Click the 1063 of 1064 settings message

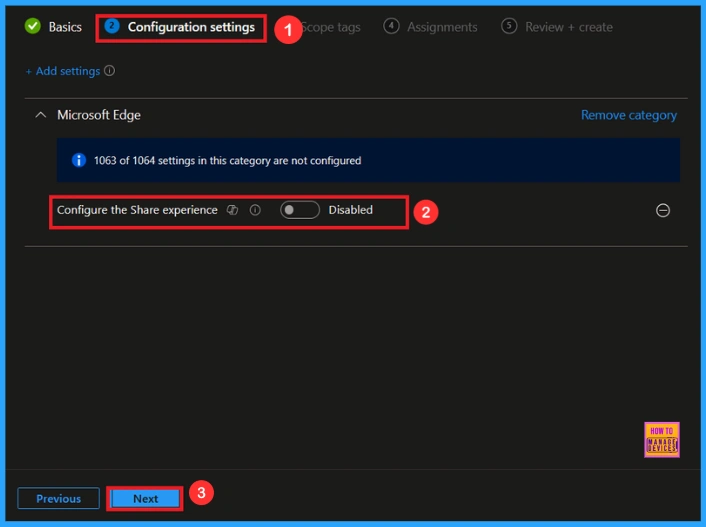coord(227,161)
